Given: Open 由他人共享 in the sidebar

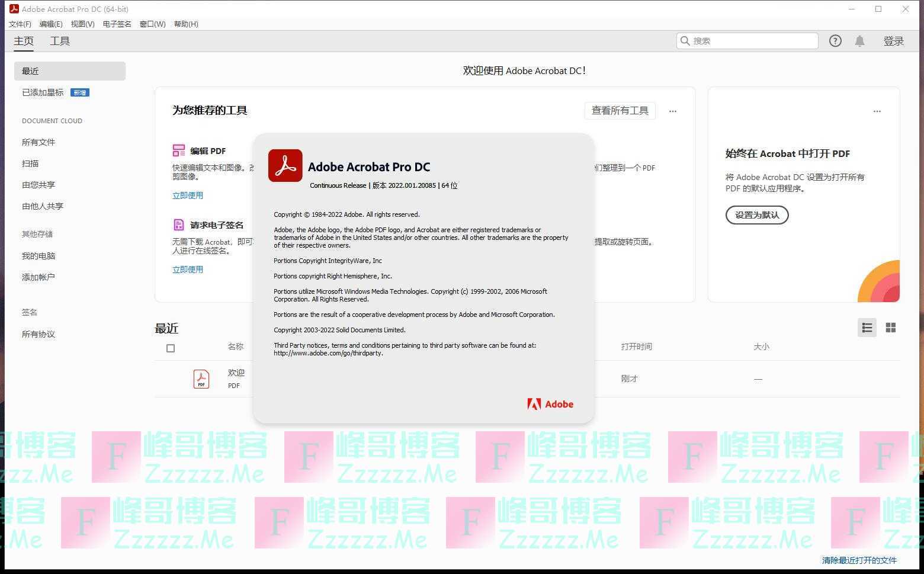Looking at the screenshot, I should point(43,206).
